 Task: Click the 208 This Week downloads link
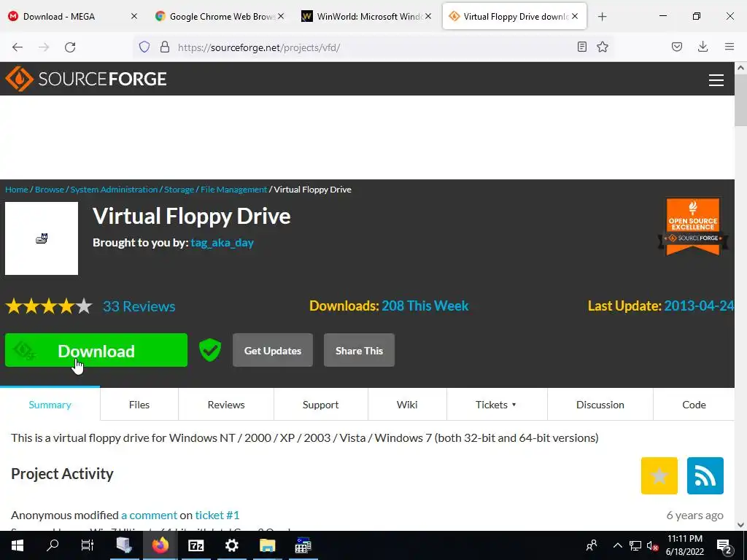pos(425,306)
